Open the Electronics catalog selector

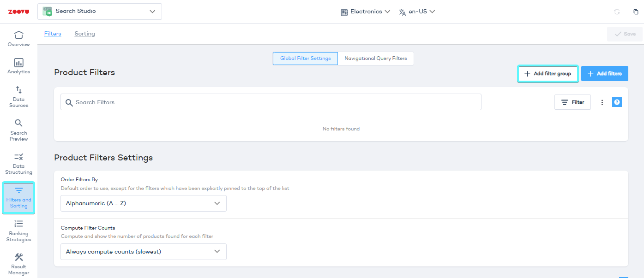365,11
